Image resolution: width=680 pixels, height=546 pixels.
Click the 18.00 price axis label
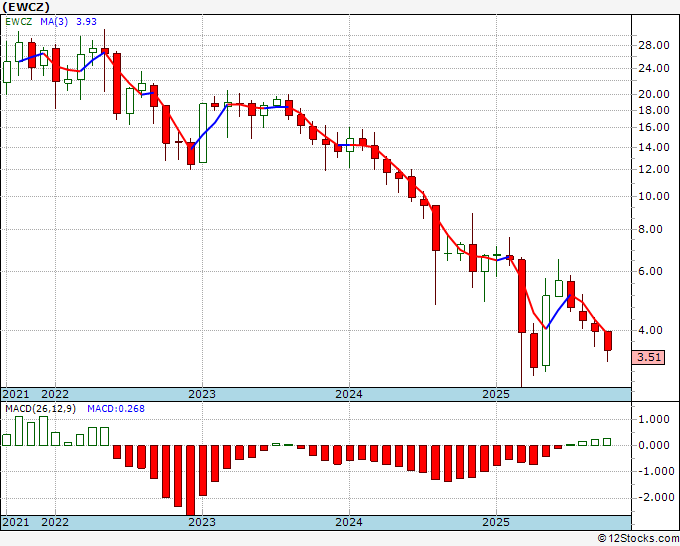(654, 110)
